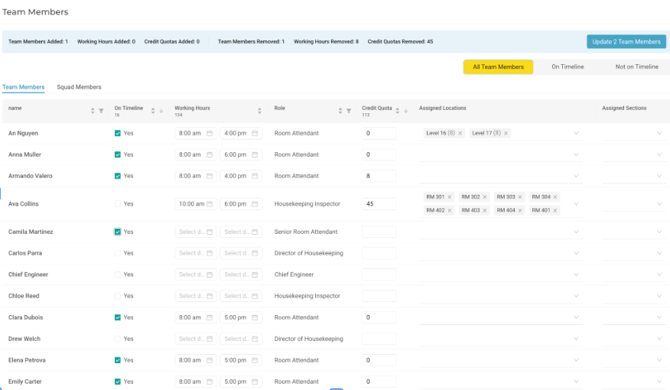Remove Level 16 tag from An Nguyen
Image resolution: width=670 pixels, height=390 pixels.
(460, 133)
